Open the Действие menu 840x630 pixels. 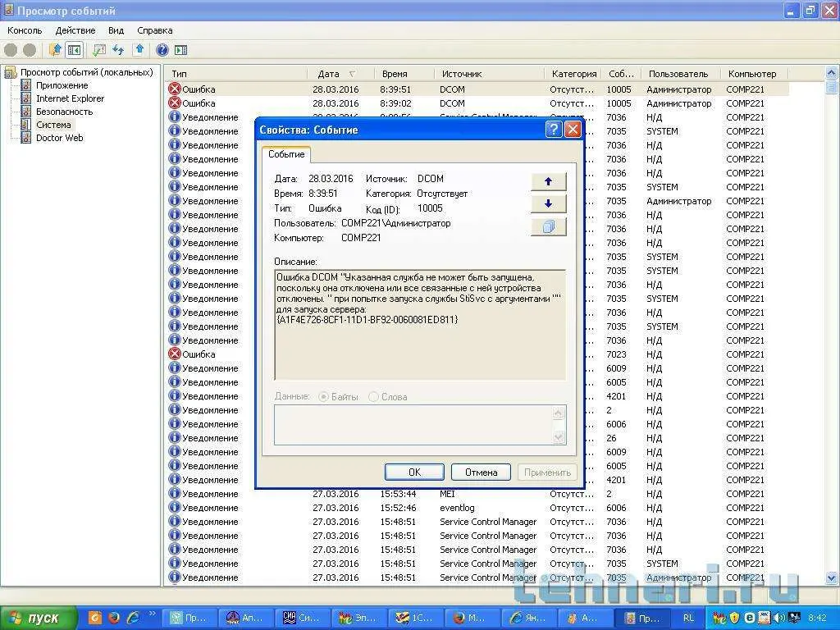pos(75,30)
